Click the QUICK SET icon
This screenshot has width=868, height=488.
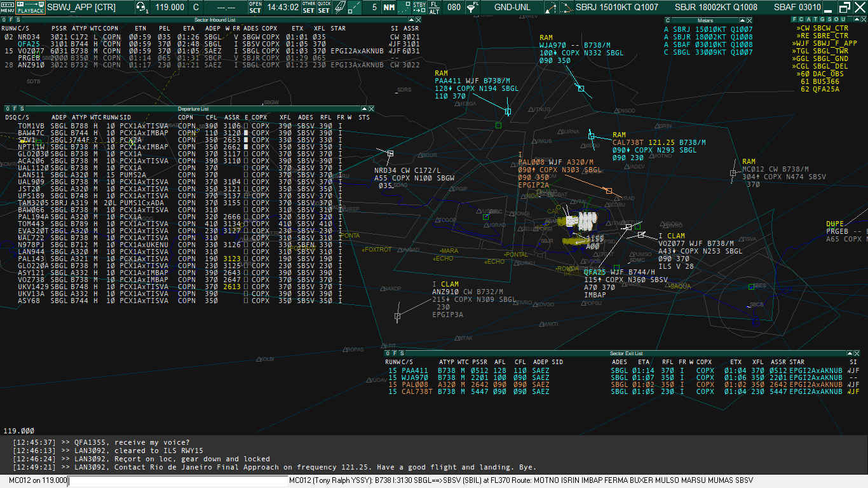[x=324, y=7]
